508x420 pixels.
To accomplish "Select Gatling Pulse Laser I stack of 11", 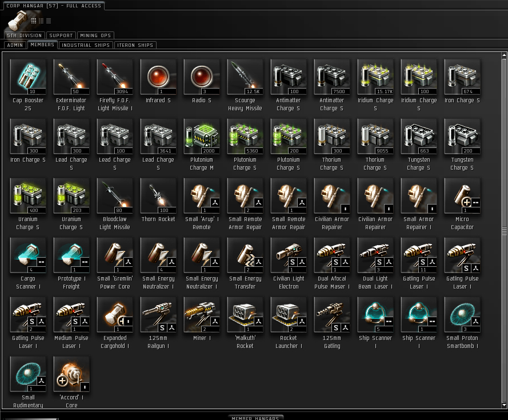I will (x=419, y=255).
